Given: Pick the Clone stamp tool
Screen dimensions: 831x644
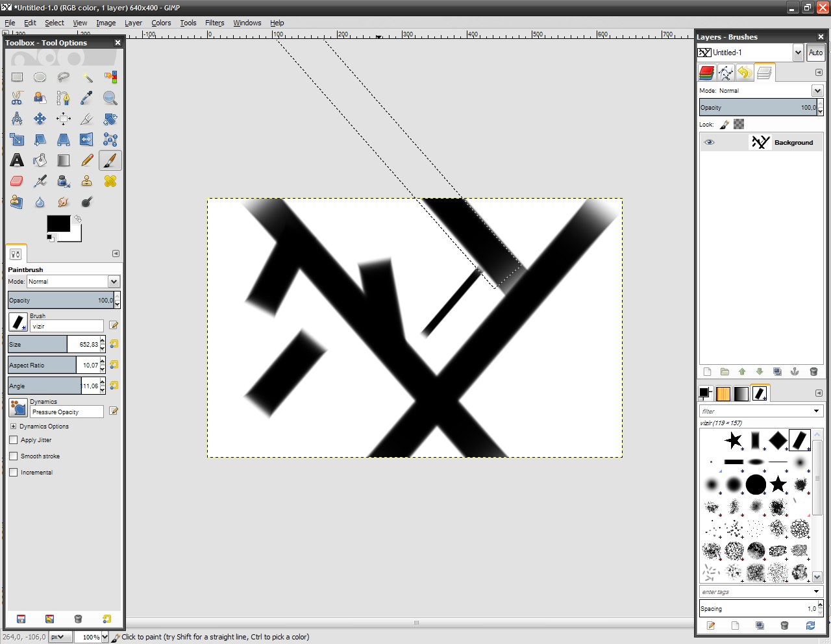Looking at the screenshot, I should coord(86,180).
